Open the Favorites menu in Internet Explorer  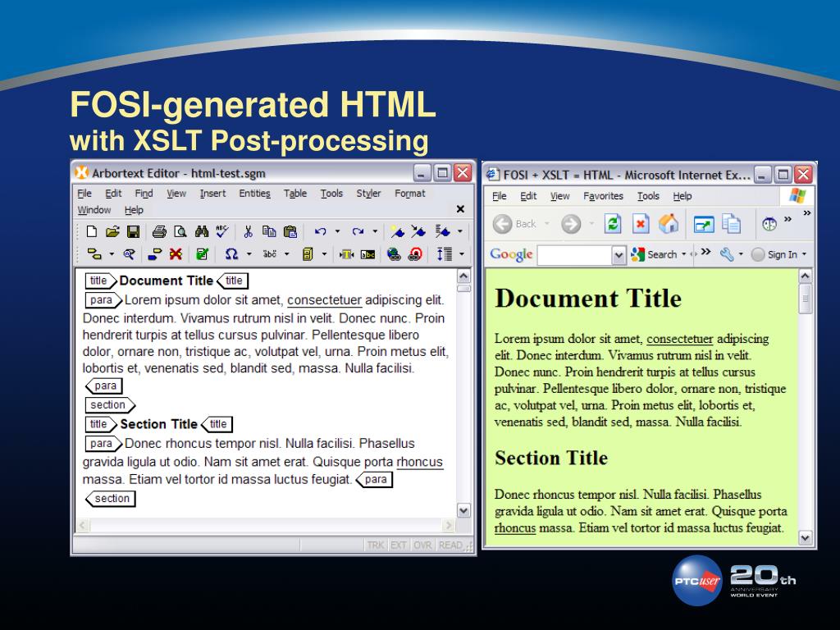click(x=603, y=196)
